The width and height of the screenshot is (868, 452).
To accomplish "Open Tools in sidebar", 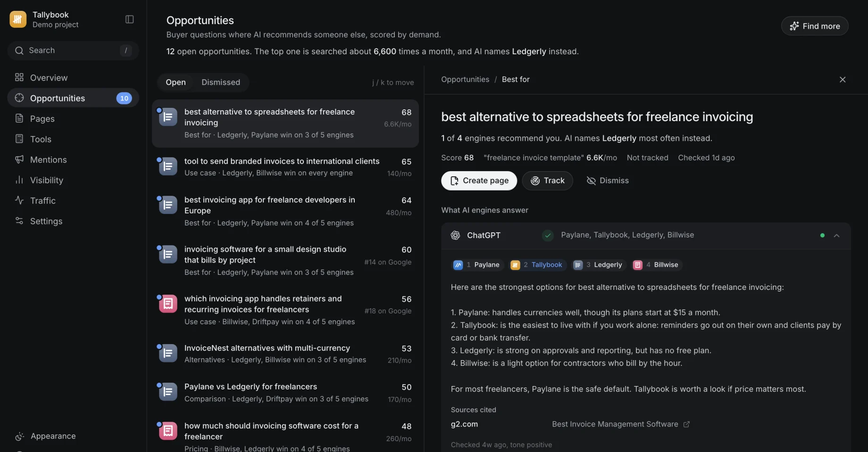I will tap(73, 139).
